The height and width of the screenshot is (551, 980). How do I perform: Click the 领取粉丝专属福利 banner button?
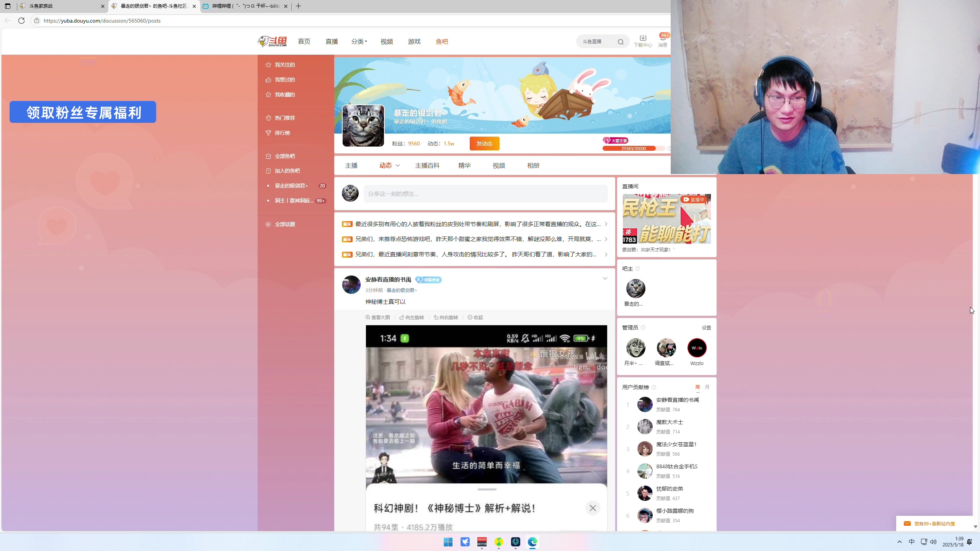(83, 112)
